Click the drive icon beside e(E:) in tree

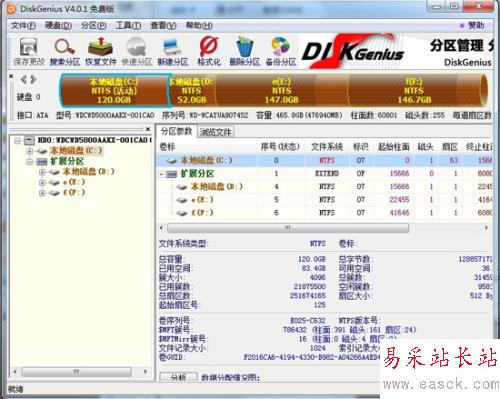[x=54, y=182]
